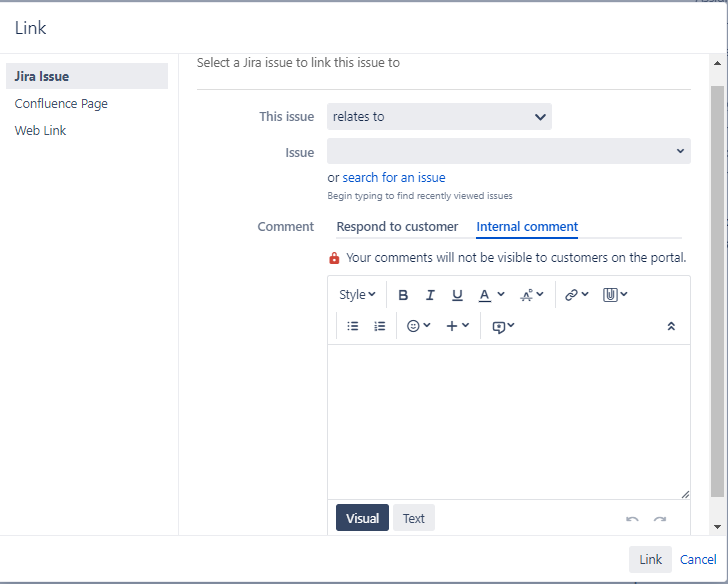
Task: Collapse the editor toolbar
Action: click(671, 326)
